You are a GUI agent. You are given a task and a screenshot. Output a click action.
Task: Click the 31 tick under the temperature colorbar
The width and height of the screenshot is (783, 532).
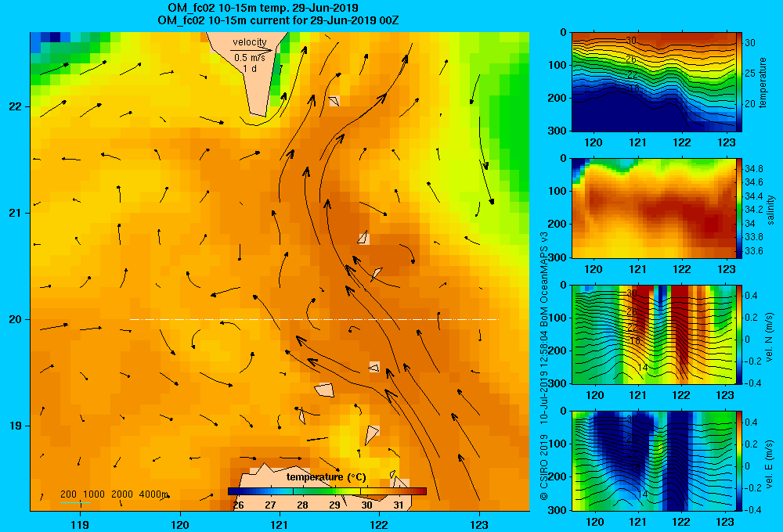point(399,505)
